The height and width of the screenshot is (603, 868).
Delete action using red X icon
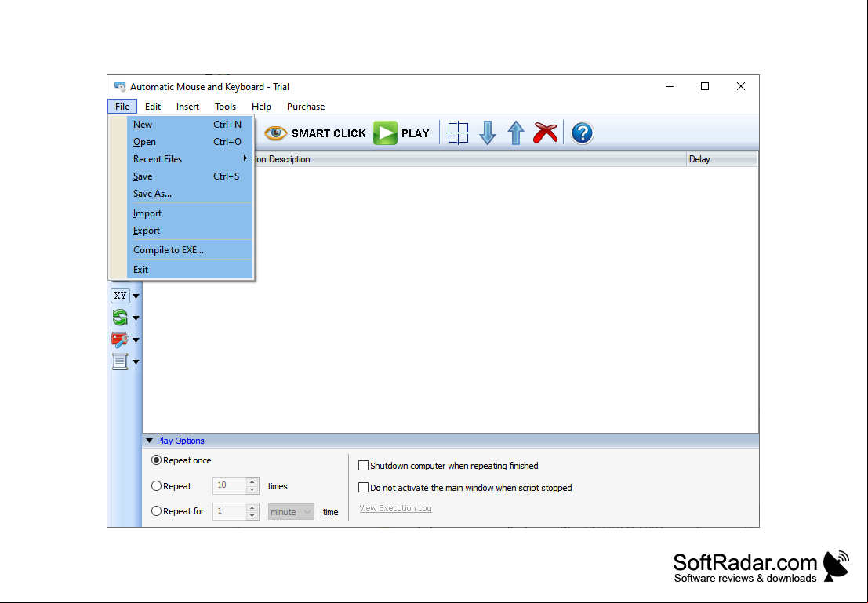(x=545, y=133)
